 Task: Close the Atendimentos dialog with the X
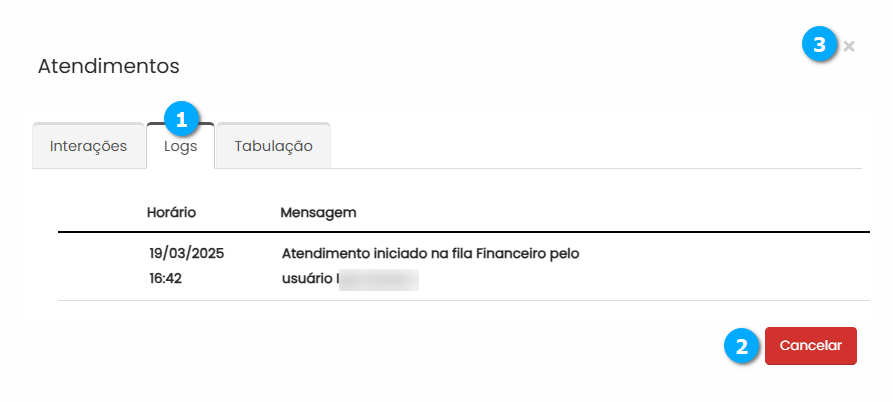[849, 46]
